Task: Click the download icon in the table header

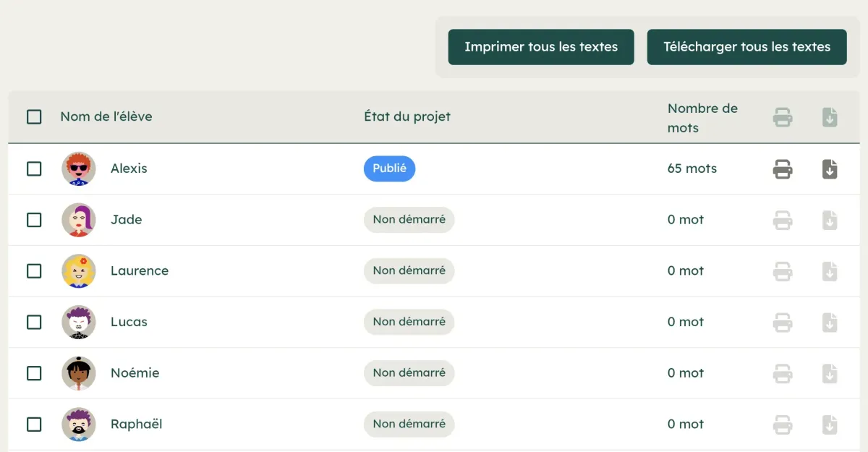Action: 830,117
